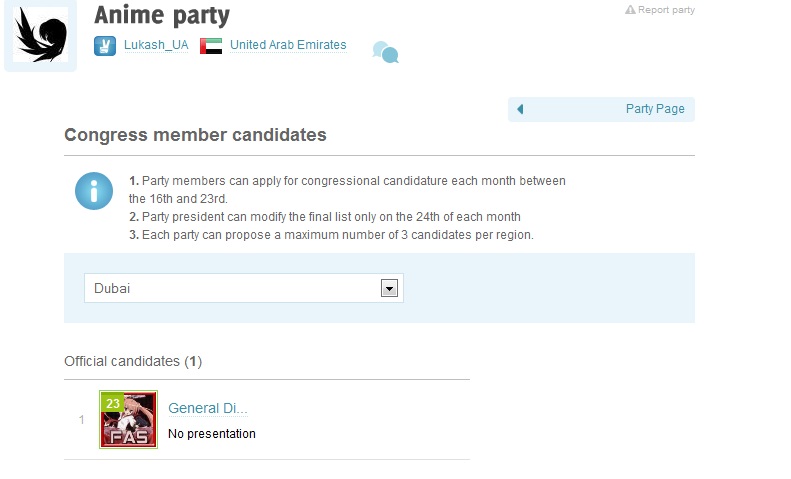Viewport: 791px width, 479px height.
Task: Click the party president badge icon
Action: 105,46
